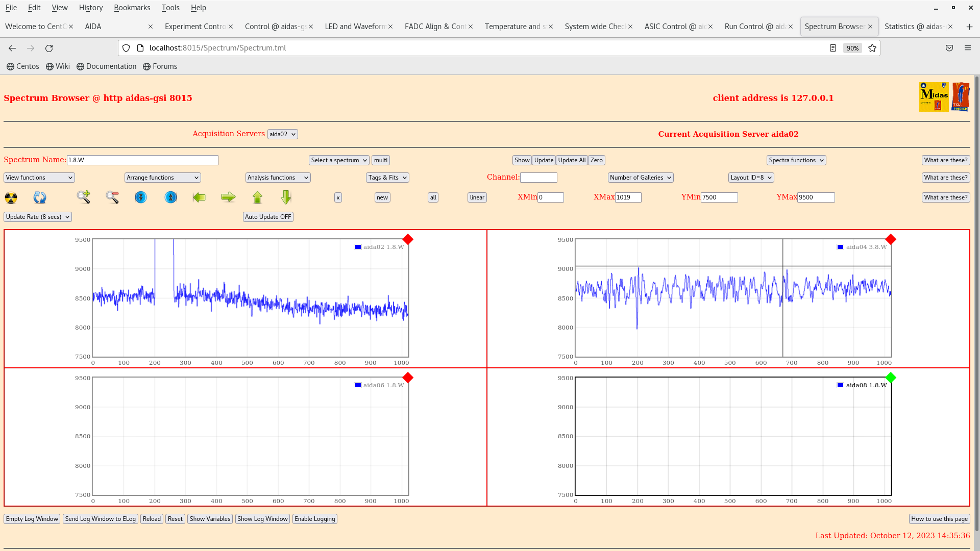Open the Bookmarks menu
Screen dimensions: 980x551
pyautogui.click(x=132, y=8)
